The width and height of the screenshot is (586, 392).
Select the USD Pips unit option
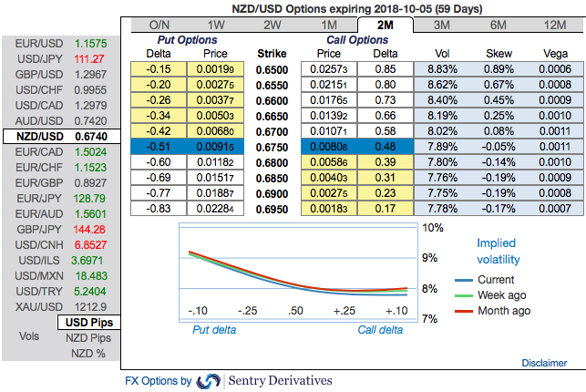coord(87,323)
